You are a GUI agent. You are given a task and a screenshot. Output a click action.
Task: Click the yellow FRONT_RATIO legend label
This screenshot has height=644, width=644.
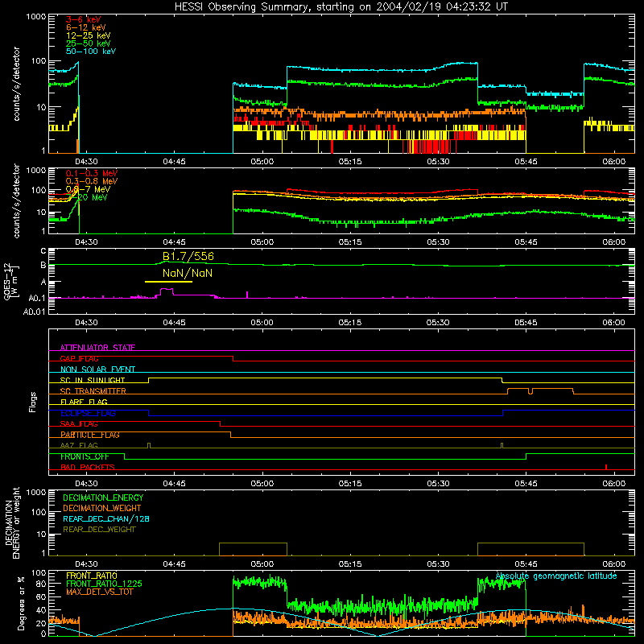click(x=92, y=576)
